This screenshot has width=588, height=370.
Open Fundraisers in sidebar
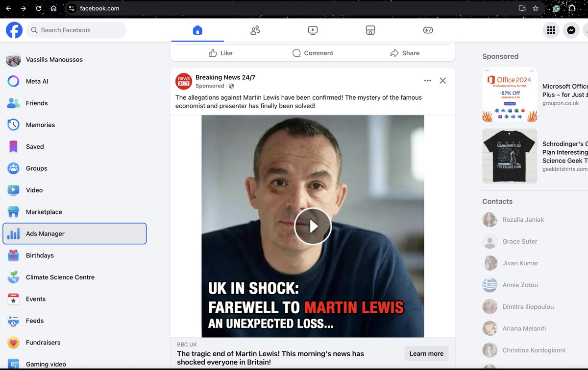click(74, 343)
